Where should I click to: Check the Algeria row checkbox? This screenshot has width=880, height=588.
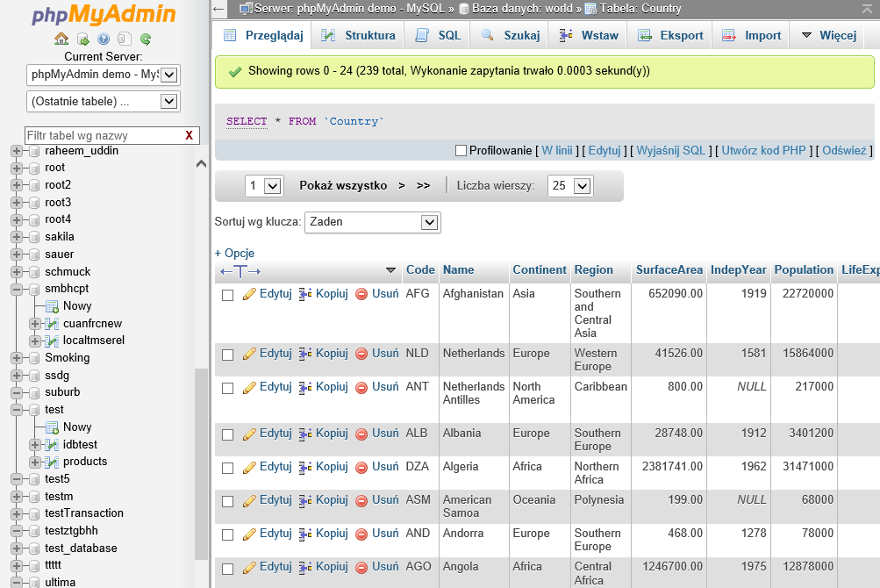coord(227,469)
